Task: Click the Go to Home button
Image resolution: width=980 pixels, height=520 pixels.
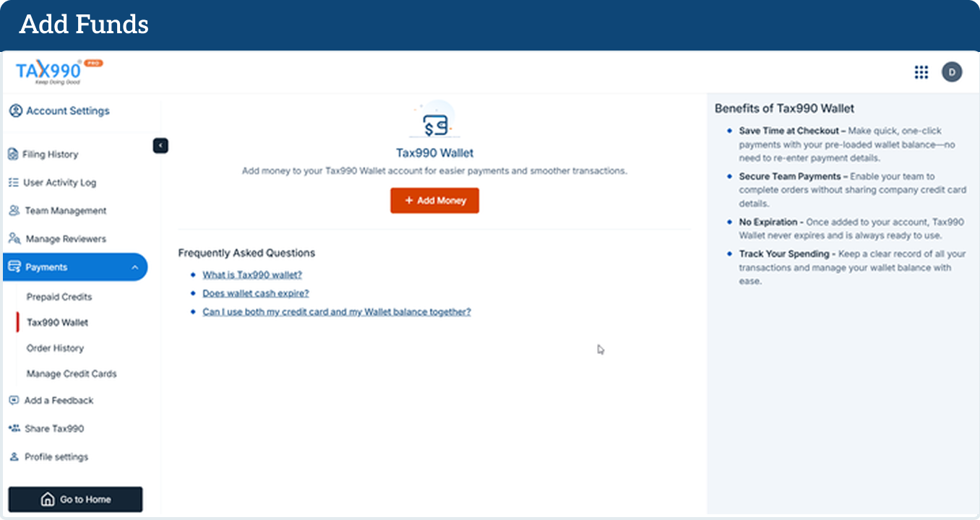Action: pyautogui.click(x=75, y=500)
